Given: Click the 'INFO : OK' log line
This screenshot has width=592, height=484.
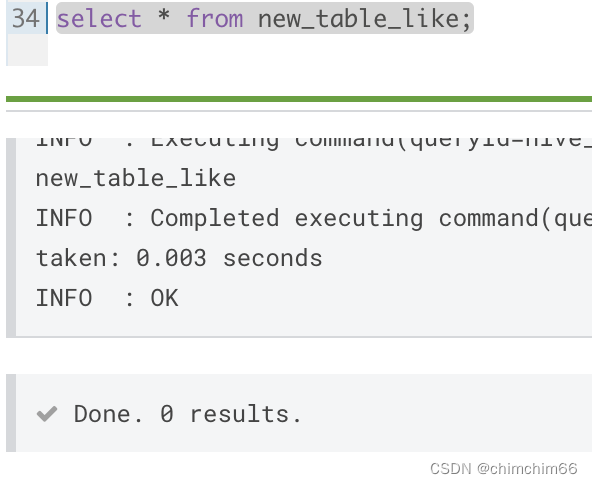Looking at the screenshot, I should [107, 298].
